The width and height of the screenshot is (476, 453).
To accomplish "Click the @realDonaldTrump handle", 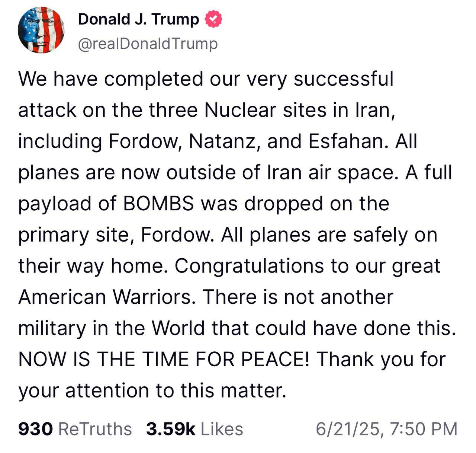I will pos(148,44).
